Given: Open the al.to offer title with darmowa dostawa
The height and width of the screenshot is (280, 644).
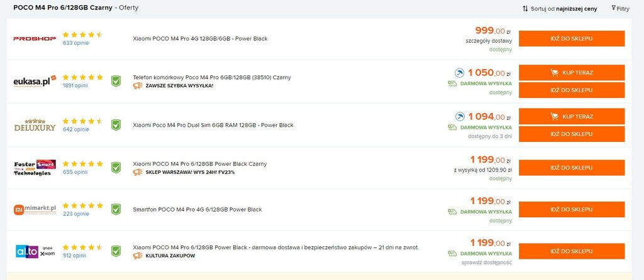Looking at the screenshot, I should [x=275, y=247].
